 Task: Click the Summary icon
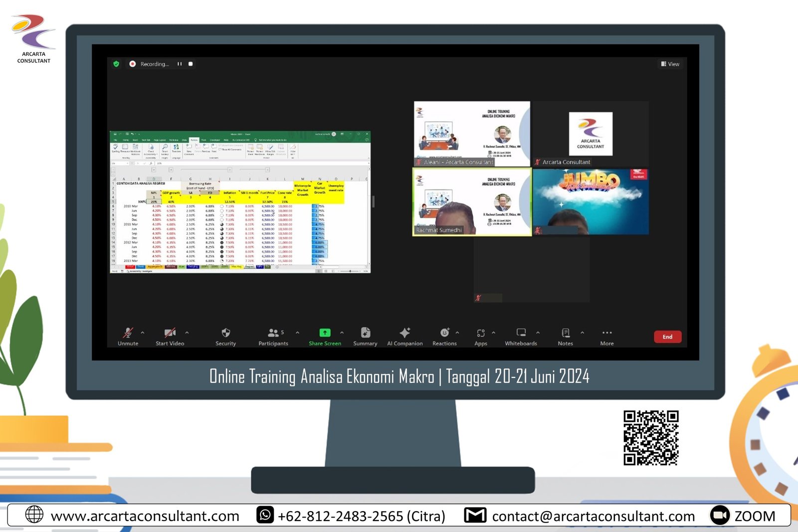click(365, 336)
